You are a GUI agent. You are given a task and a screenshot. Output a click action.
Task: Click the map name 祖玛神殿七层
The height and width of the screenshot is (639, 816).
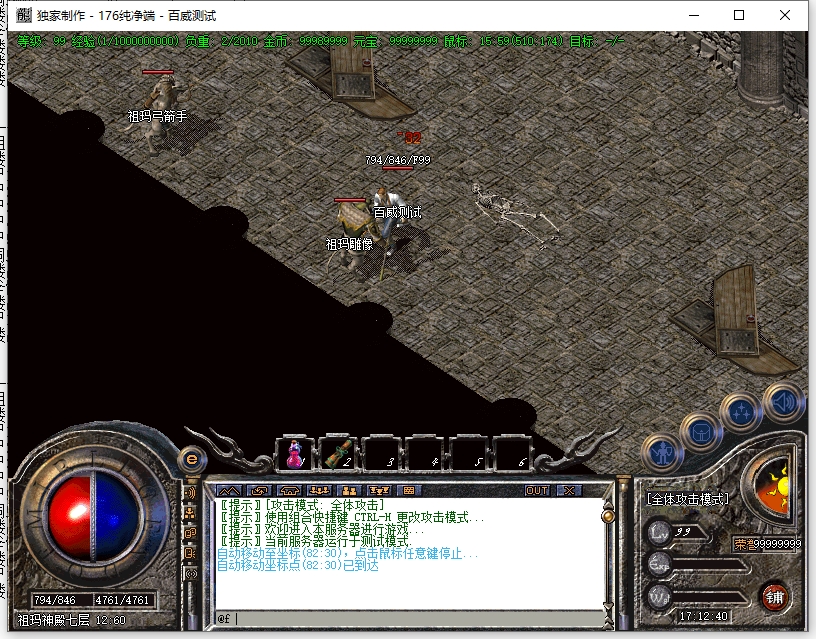(x=54, y=620)
